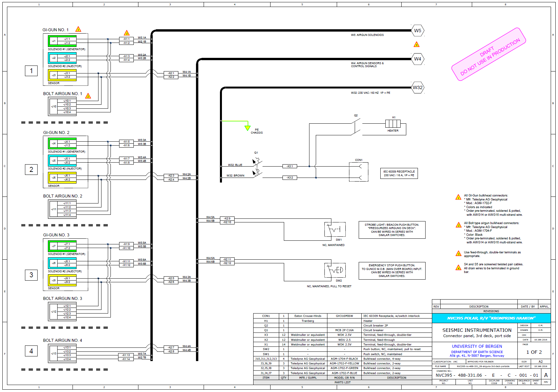Screen dimensions: 558x392
Task: Click the W4 hexagon cable marker
Action: click(417, 59)
